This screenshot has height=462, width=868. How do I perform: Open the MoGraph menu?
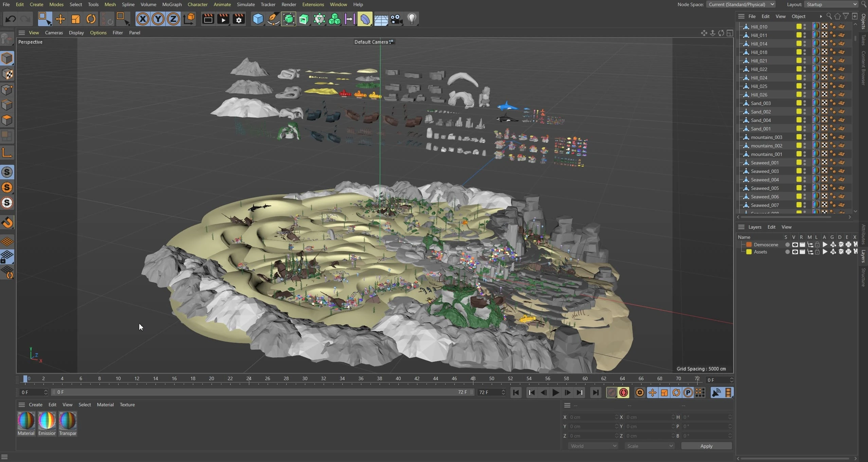[172, 4]
